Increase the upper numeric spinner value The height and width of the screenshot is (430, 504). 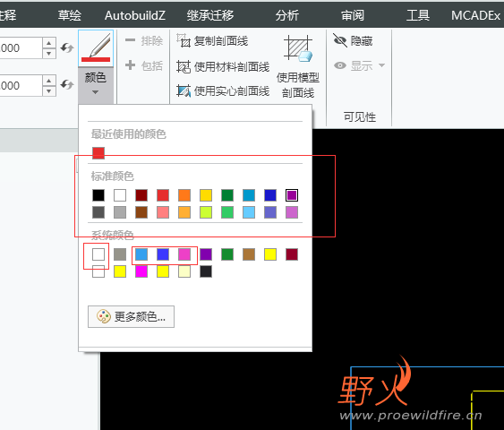pos(49,43)
